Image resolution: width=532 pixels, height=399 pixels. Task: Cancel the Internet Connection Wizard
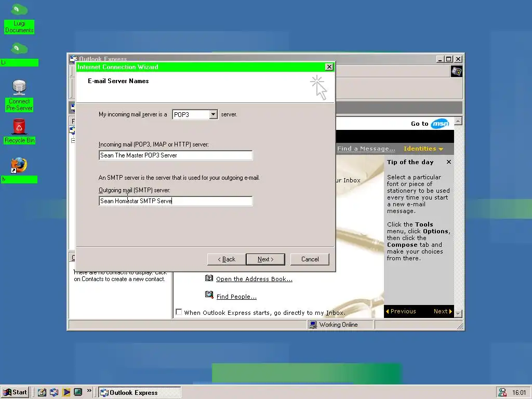[310, 259]
